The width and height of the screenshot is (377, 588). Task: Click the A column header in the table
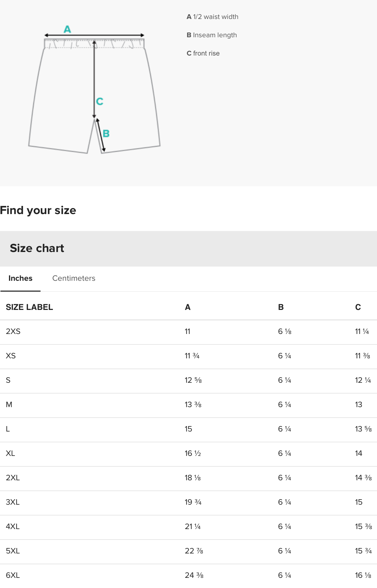(188, 307)
